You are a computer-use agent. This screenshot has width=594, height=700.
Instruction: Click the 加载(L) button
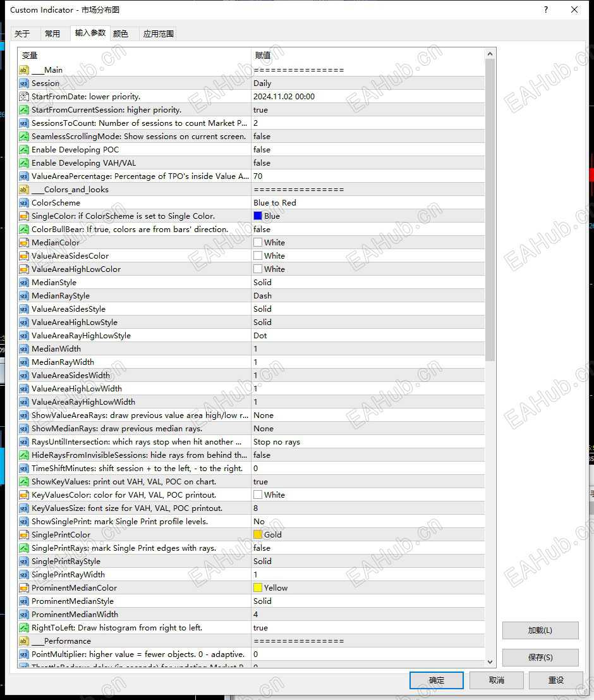540,630
